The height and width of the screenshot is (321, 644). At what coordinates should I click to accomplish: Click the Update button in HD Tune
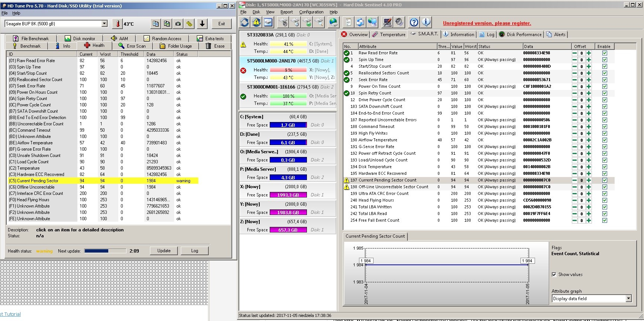tap(164, 251)
